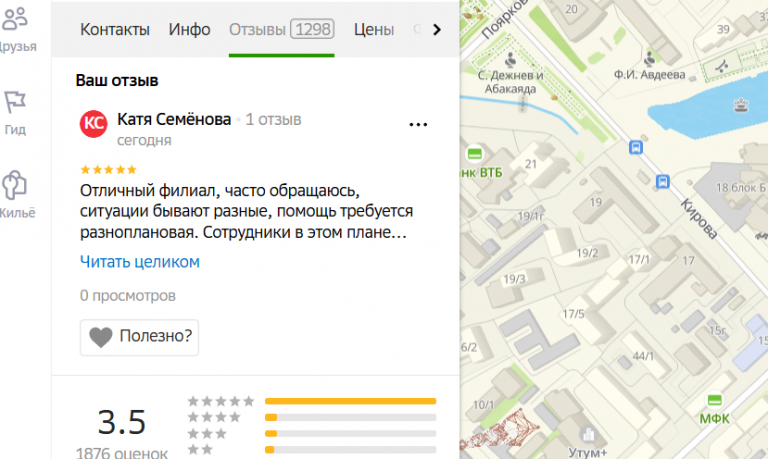Click the three-star rating distribution bar
This screenshot has height=459, width=768.
click(350, 434)
